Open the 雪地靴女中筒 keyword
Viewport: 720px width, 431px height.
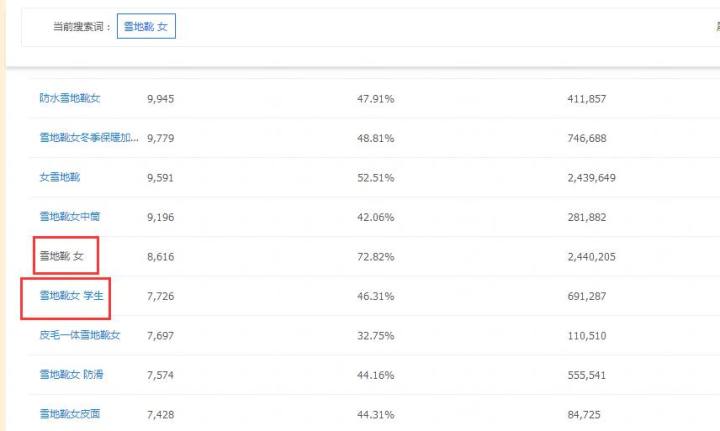[x=70, y=217]
